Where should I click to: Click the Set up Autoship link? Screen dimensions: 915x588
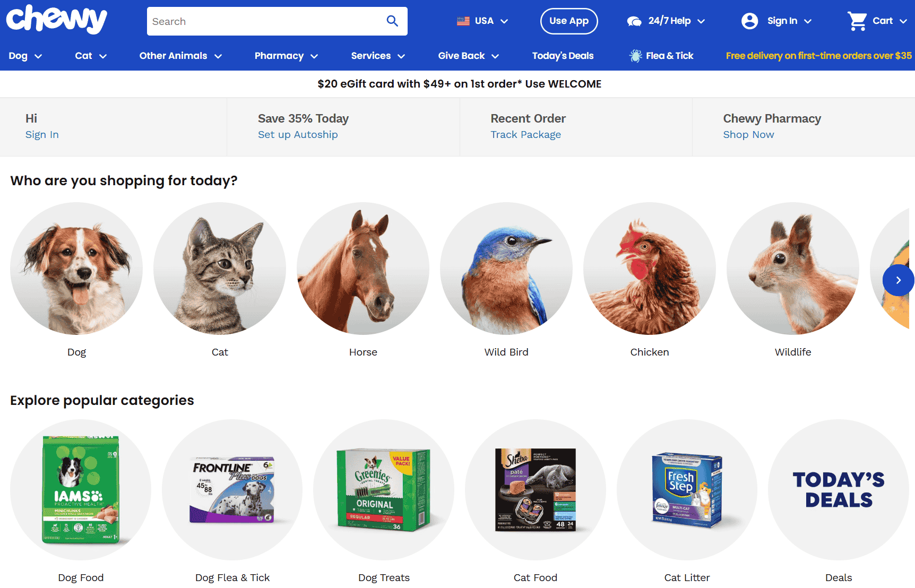tap(298, 134)
